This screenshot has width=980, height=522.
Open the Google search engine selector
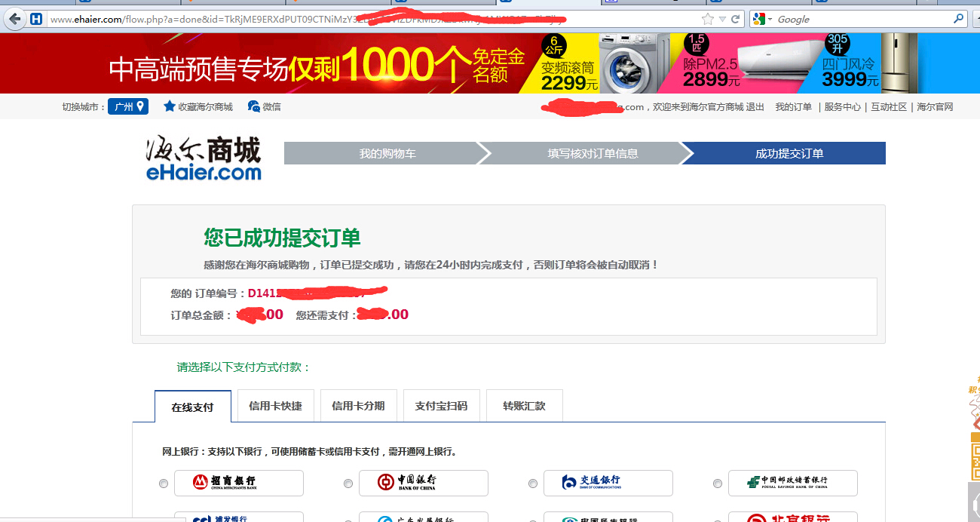point(761,19)
